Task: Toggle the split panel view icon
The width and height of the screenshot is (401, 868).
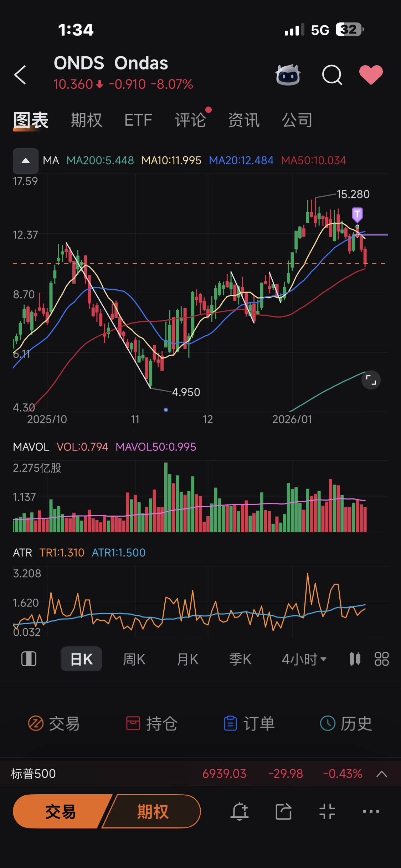Action: click(x=29, y=659)
